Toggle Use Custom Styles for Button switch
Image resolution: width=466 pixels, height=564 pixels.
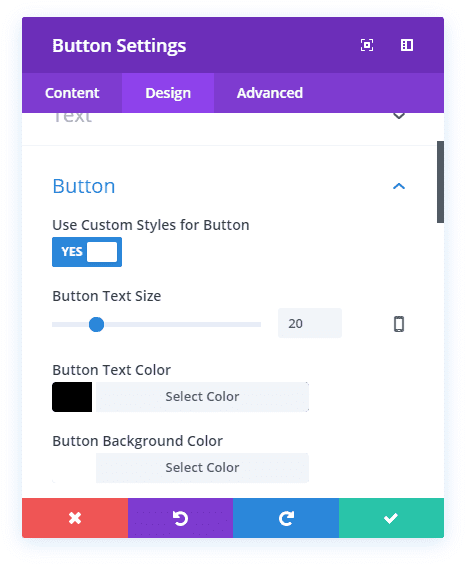(87, 252)
